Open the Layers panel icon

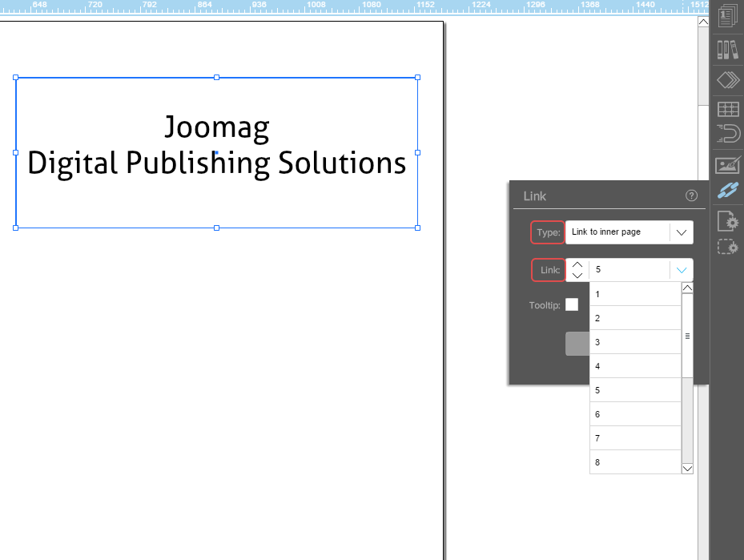click(x=727, y=80)
